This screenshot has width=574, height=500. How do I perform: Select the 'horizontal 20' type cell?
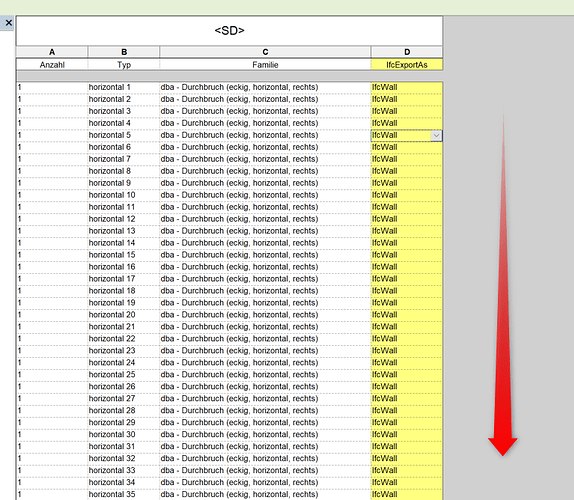coord(124,315)
